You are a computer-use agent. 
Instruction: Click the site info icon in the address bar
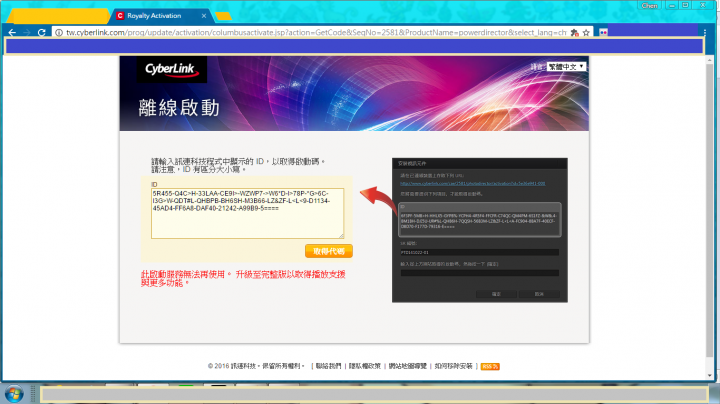[59, 33]
